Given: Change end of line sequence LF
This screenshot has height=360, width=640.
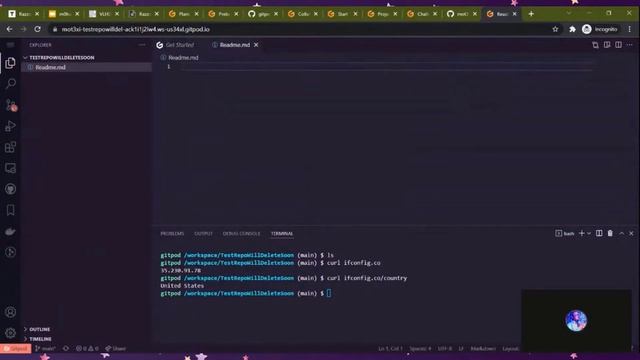Looking at the screenshot, I should [461, 349].
